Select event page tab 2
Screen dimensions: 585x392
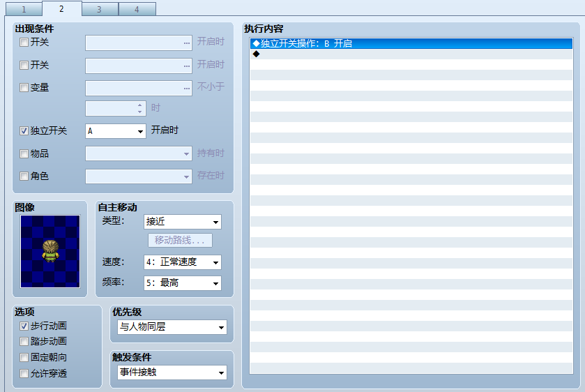pos(61,8)
